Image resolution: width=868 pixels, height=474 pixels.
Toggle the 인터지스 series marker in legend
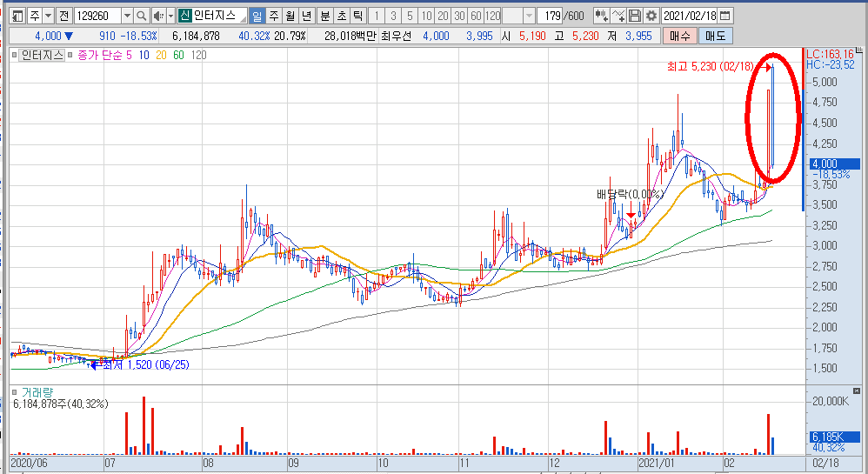[x=15, y=55]
